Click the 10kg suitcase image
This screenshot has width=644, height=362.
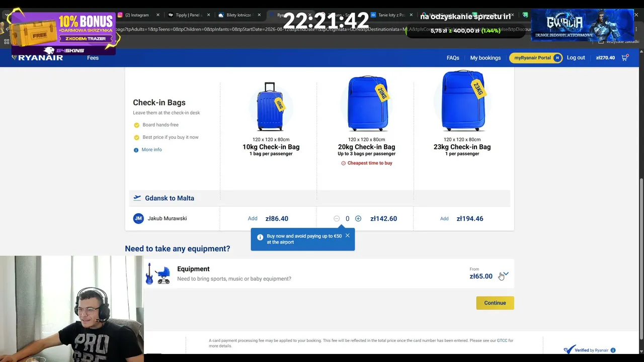(271, 107)
